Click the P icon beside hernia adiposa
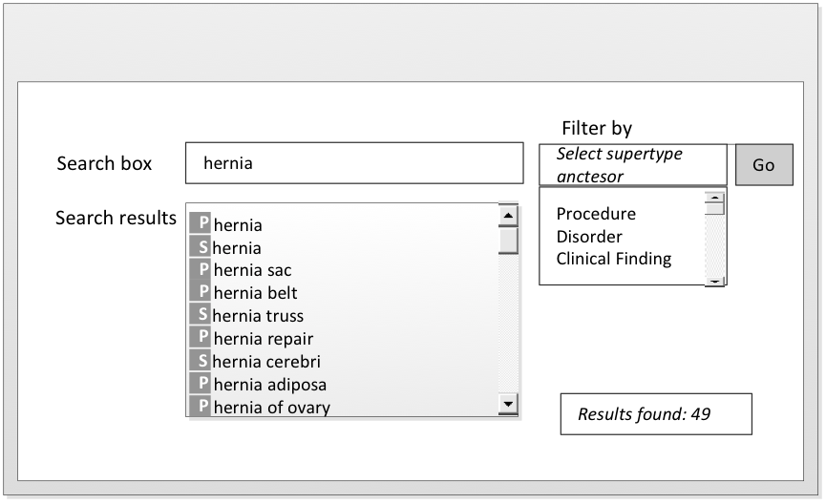The width and height of the screenshot is (826, 504). pos(200,384)
